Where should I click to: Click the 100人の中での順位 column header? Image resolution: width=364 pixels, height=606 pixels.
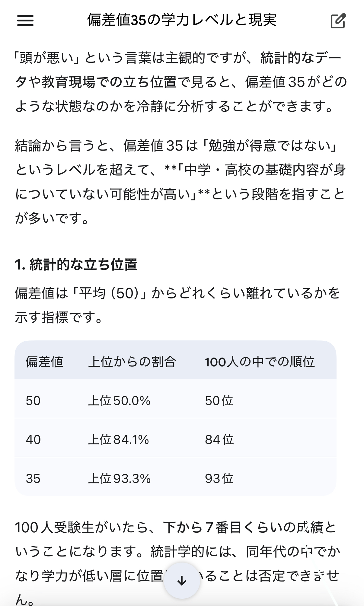(260, 362)
